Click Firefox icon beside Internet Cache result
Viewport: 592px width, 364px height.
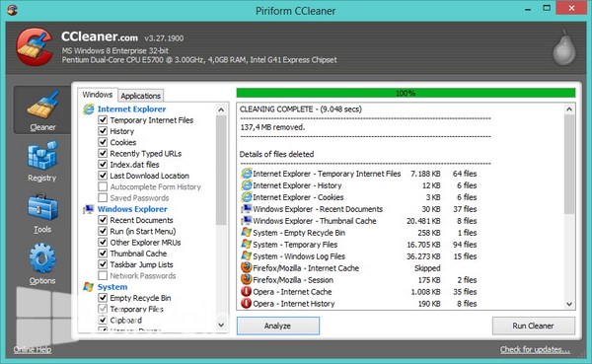click(247, 267)
